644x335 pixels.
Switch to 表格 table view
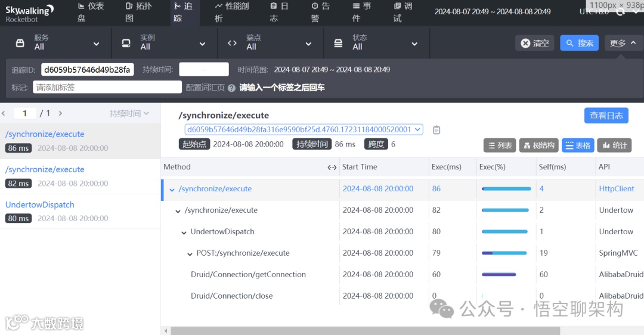pyautogui.click(x=578, y=145)
